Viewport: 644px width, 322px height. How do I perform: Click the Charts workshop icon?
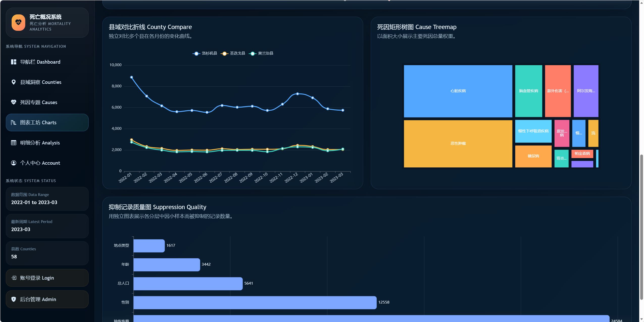tap(14, 122)
